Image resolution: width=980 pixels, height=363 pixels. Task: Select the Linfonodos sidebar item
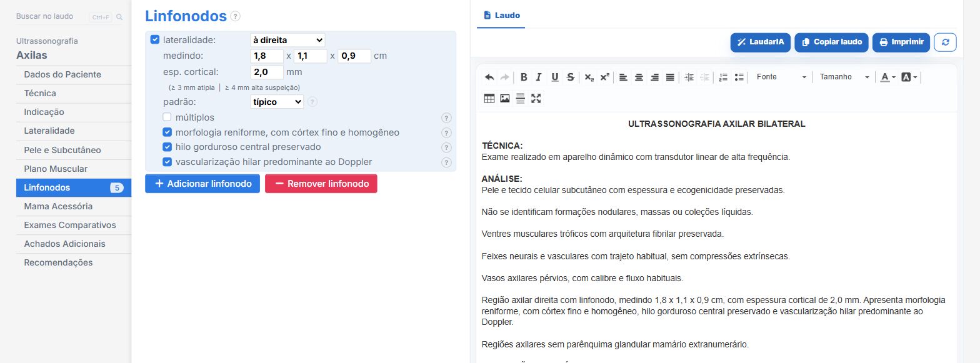[x=74, y=187]
